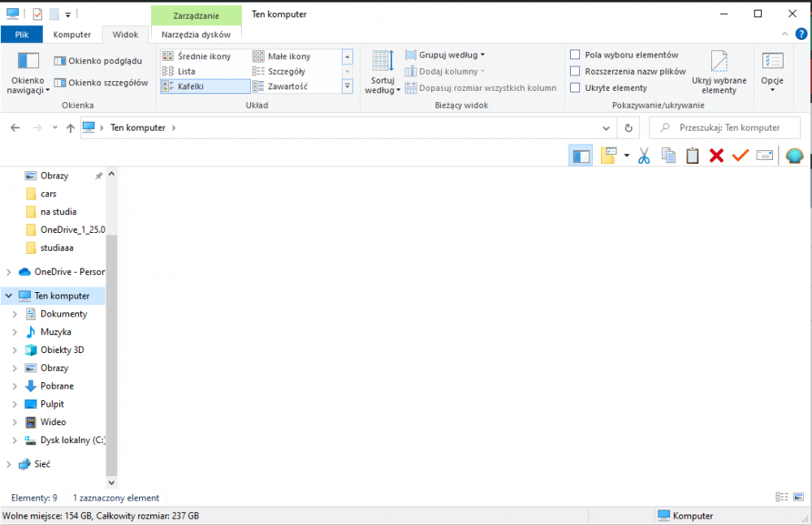Enable the 'Pola wyboru elementów' checkbox
812x525 pixels.
coord(575,55)
